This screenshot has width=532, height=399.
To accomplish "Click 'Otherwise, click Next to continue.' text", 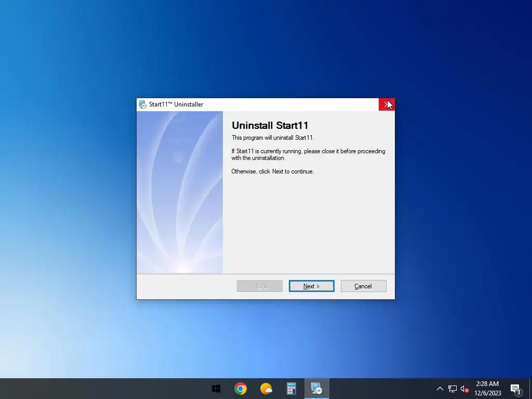I will (x=273, y=171).
